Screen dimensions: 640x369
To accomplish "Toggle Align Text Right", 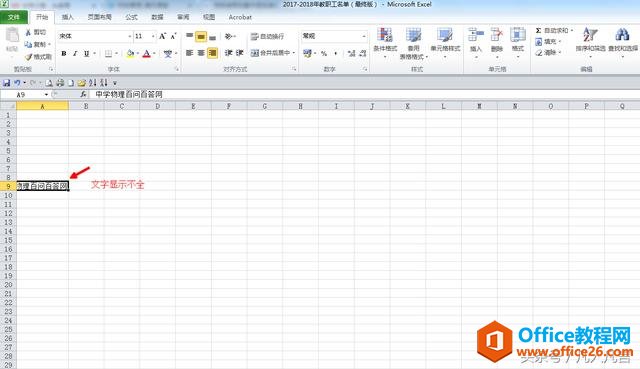I will tap(212, 53).
